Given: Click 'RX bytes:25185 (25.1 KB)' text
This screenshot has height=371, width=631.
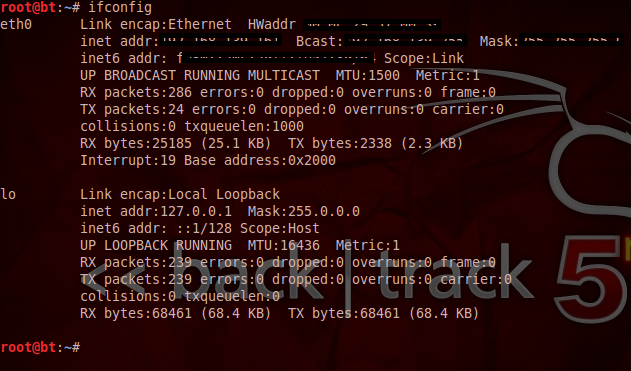Looking at the screenshot, I should 175,143.
